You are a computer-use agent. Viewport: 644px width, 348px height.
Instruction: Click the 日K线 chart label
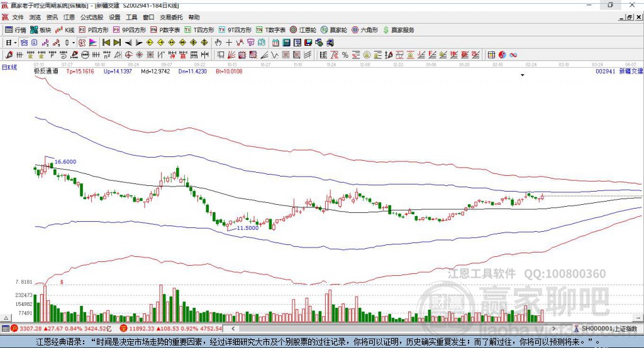9,67
